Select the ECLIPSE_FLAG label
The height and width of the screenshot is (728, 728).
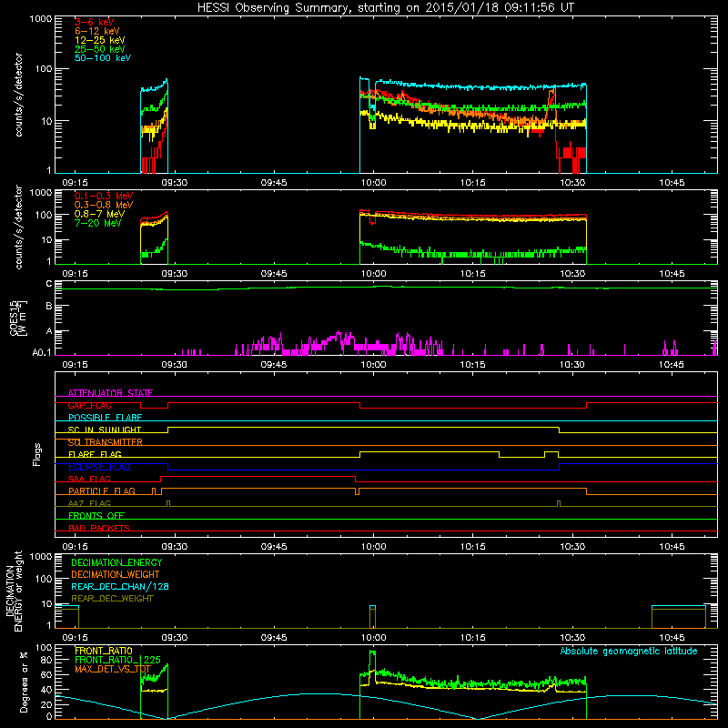tap(99, 467)
